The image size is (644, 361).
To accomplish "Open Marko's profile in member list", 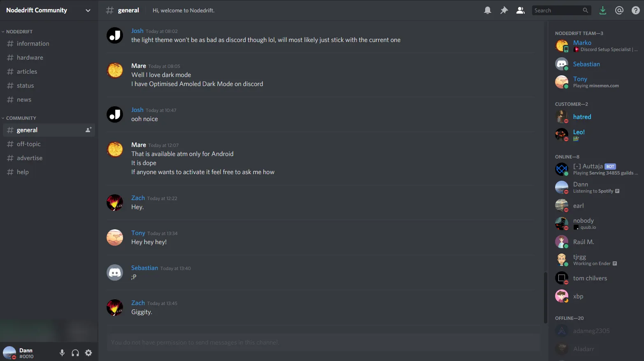I will coord(582,43).
